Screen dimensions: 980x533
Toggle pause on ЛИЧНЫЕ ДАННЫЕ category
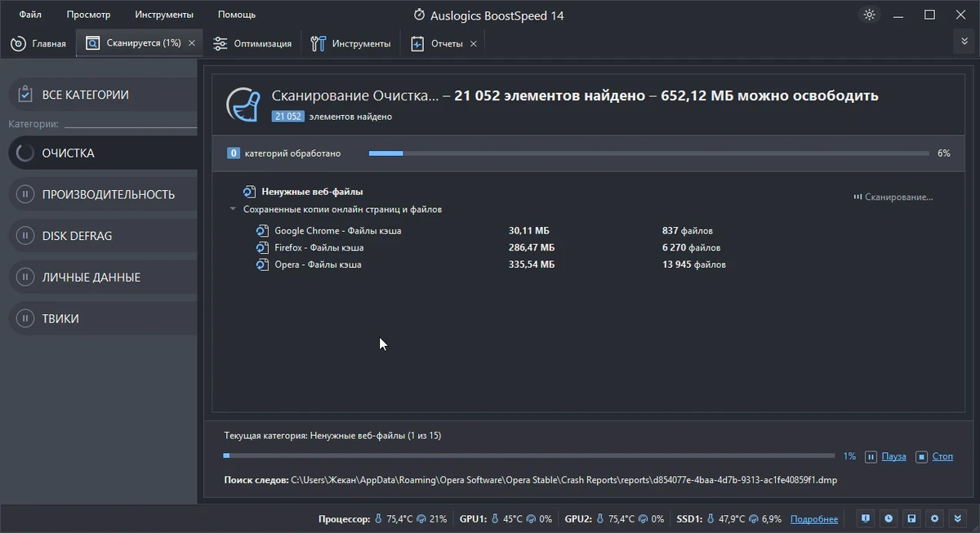(25, 278)
